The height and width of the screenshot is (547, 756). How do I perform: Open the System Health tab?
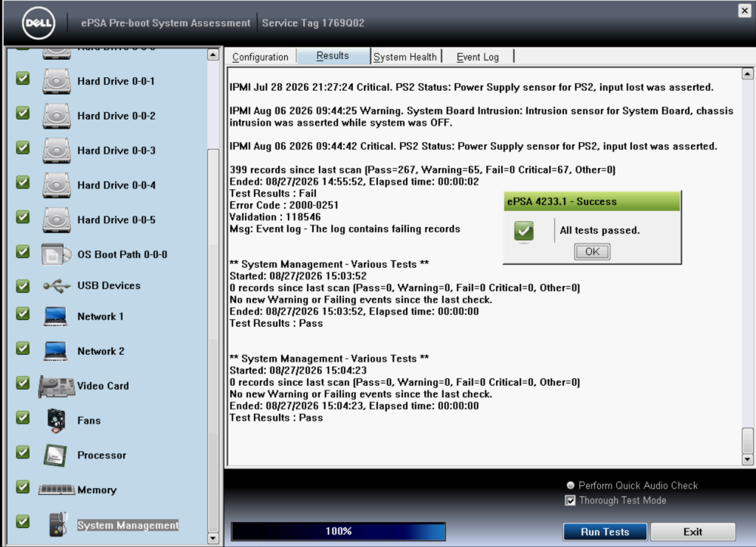click(405, 57)
